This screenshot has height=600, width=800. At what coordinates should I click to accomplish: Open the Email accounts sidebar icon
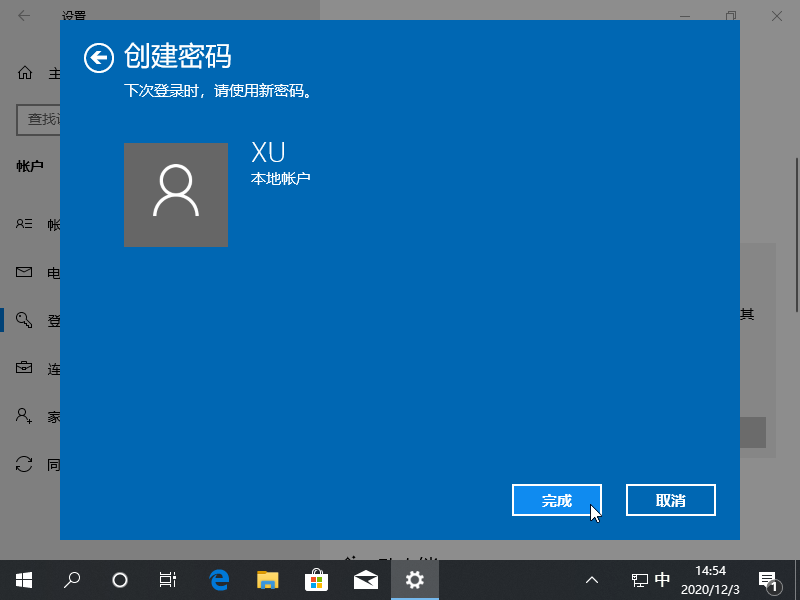click(25, 272)
